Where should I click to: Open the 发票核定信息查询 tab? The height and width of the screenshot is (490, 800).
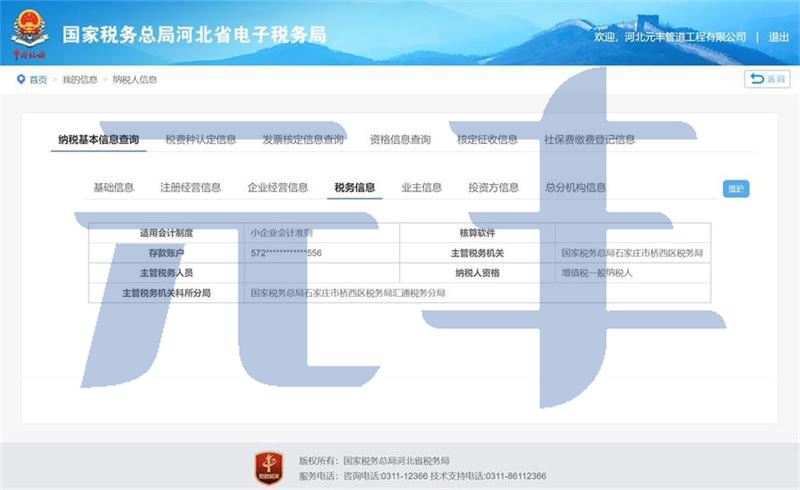303,140
